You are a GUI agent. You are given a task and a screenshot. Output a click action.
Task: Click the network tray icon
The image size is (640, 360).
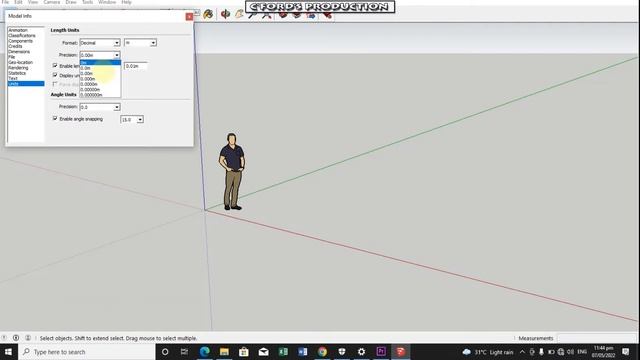pyautogui.click(x=561, y=352)
